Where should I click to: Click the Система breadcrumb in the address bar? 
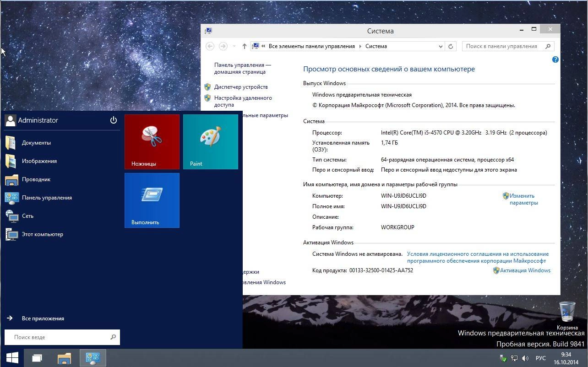[x=376, y=46]
